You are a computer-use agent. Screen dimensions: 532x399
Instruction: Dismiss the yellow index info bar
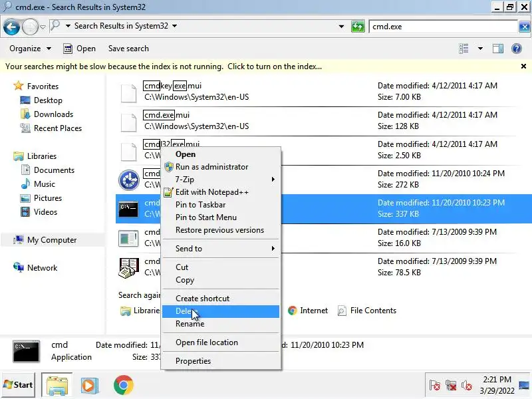point(523,66)
